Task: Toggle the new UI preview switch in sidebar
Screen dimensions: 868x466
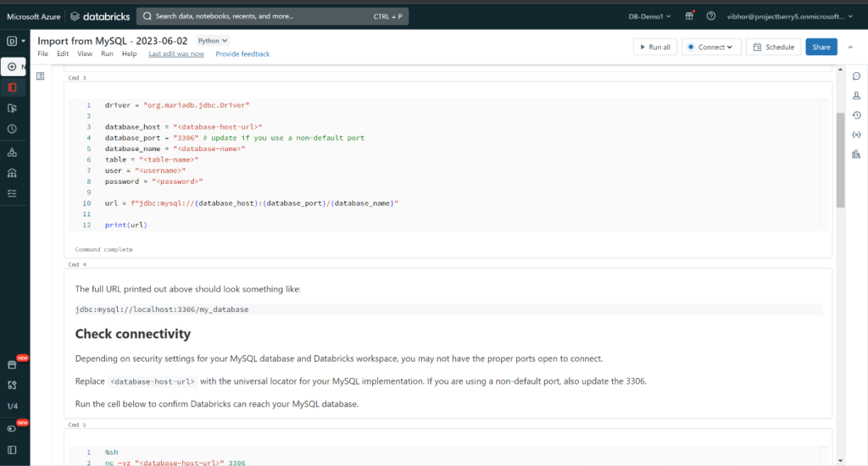Action: tap(12, 429)
